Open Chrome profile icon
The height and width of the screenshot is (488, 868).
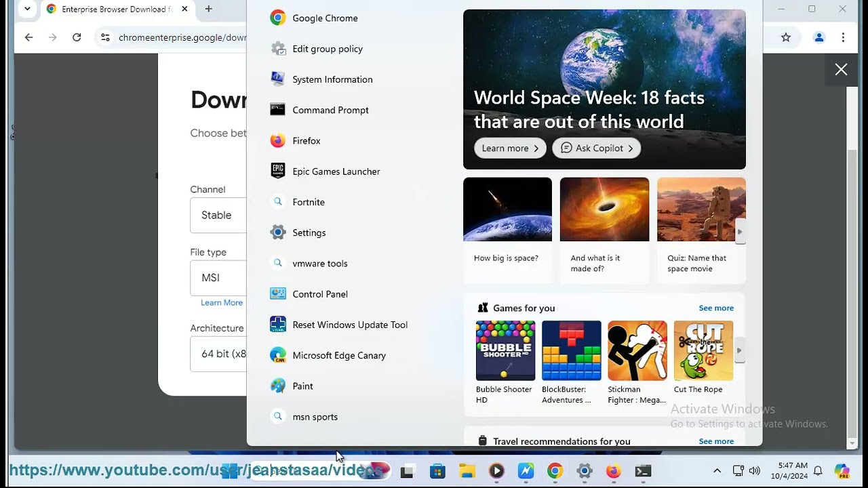819,37
